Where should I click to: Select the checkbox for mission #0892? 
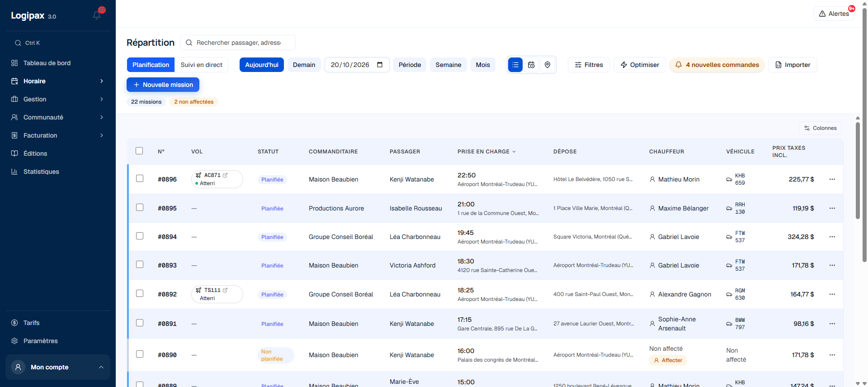coord(140,293)
